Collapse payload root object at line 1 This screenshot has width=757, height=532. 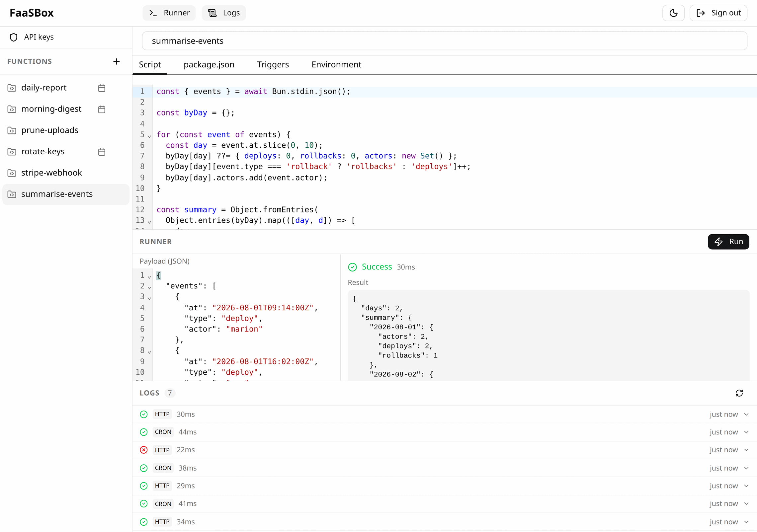[x=149, y=277]
